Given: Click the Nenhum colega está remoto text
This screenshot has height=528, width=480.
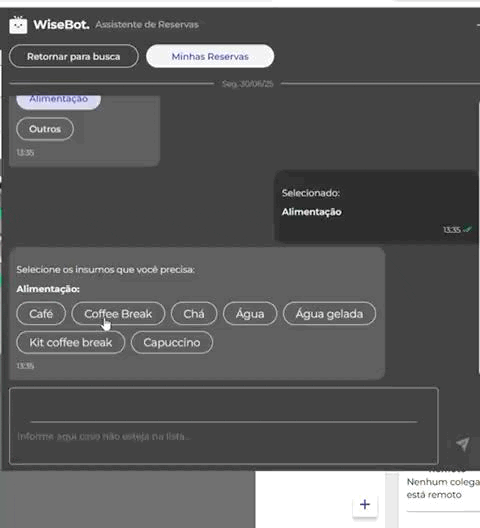Looking at the screenshot, I should click(x=443, y=488).
